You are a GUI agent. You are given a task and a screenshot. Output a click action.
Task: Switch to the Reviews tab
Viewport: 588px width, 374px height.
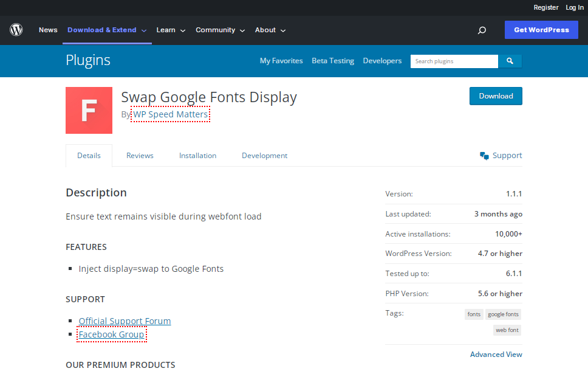tap(140, 156)
